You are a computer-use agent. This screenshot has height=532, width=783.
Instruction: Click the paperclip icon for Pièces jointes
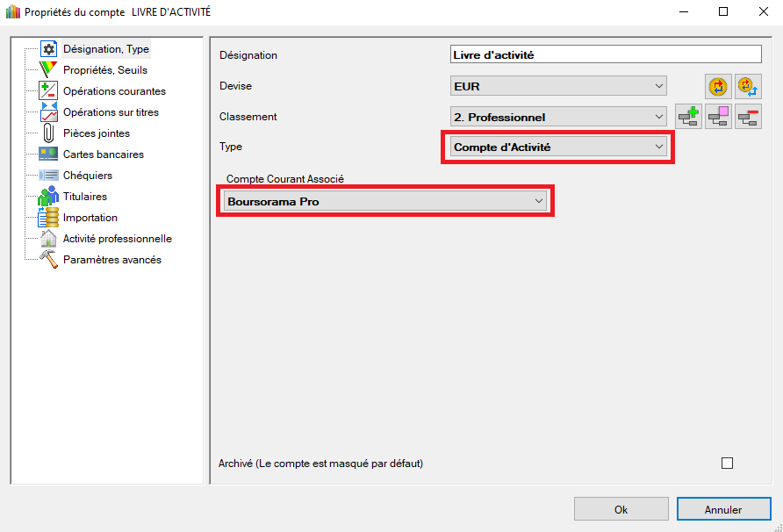tap(48, 133)
